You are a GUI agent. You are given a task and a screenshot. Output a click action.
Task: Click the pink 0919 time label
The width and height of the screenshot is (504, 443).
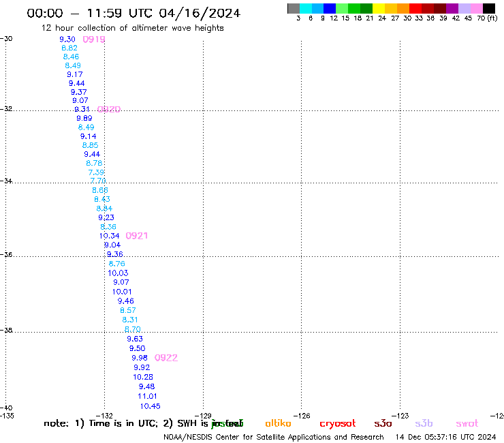tap(94, 40)
